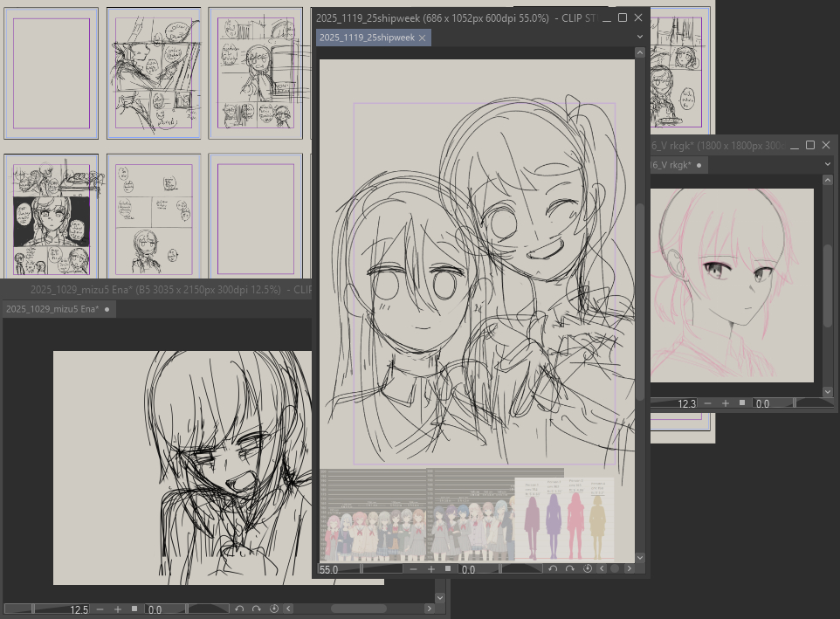Zoom in the shipweek canvas with plus icon
Viewport: 840px width, 619px height.
(x=431, y=569)
